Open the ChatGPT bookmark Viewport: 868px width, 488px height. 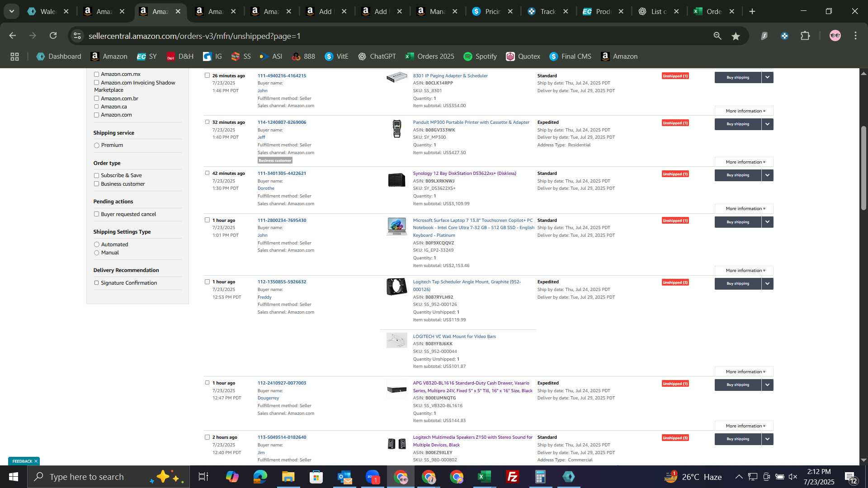tap(377, 56)
